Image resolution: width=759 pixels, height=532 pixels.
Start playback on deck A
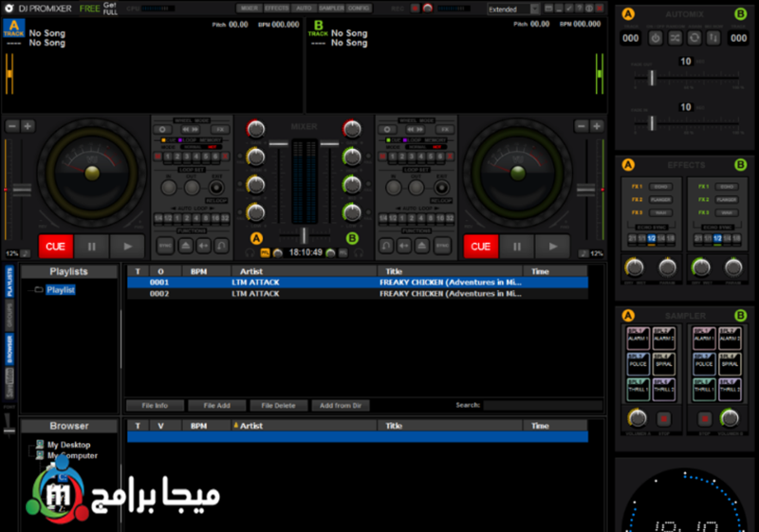point(127,247)
